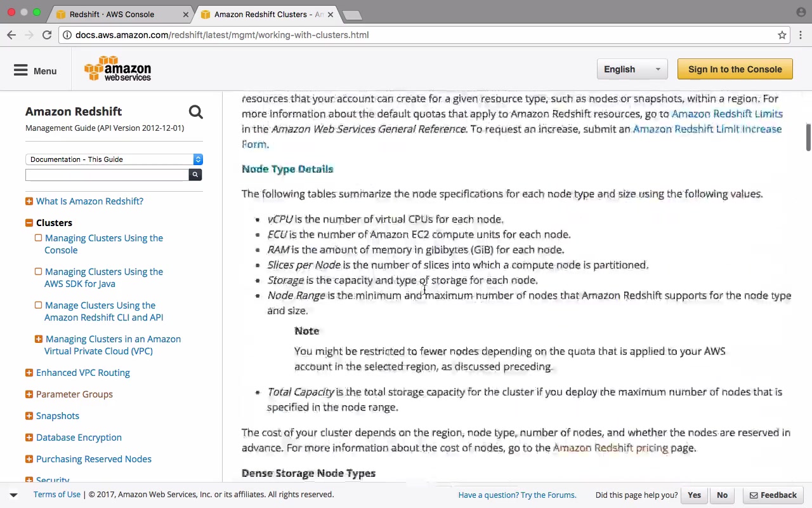The image size is (812, 508).
Task: Answer No to page helpfulness
Action: coord(722,495)
